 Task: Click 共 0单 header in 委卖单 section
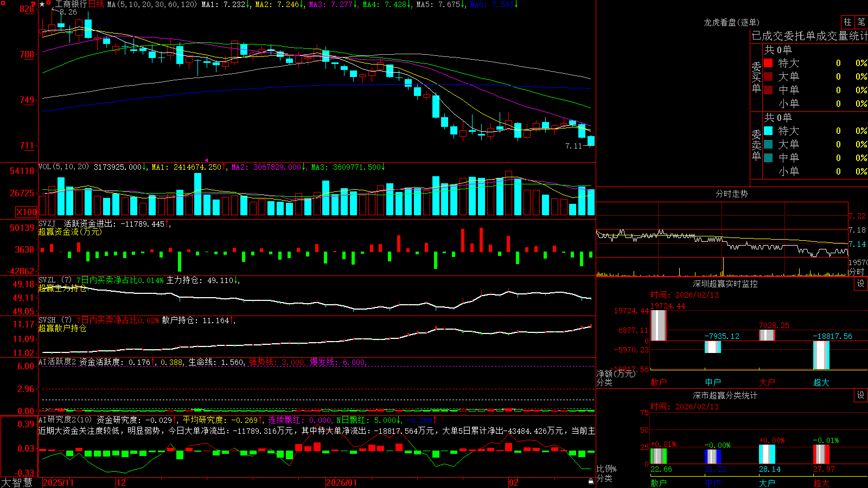pos(778,117)
